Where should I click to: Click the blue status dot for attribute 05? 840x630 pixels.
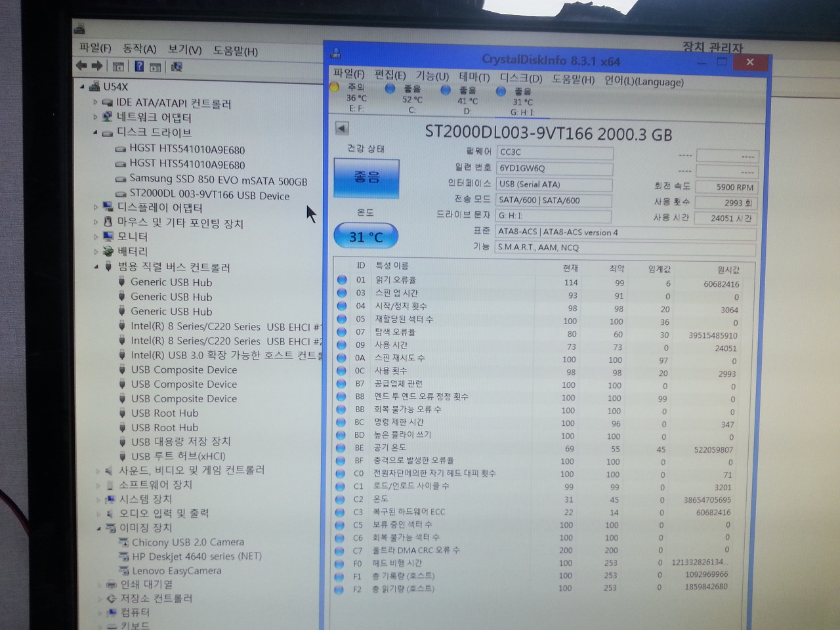pyautogui.click(x=341, y=319)
